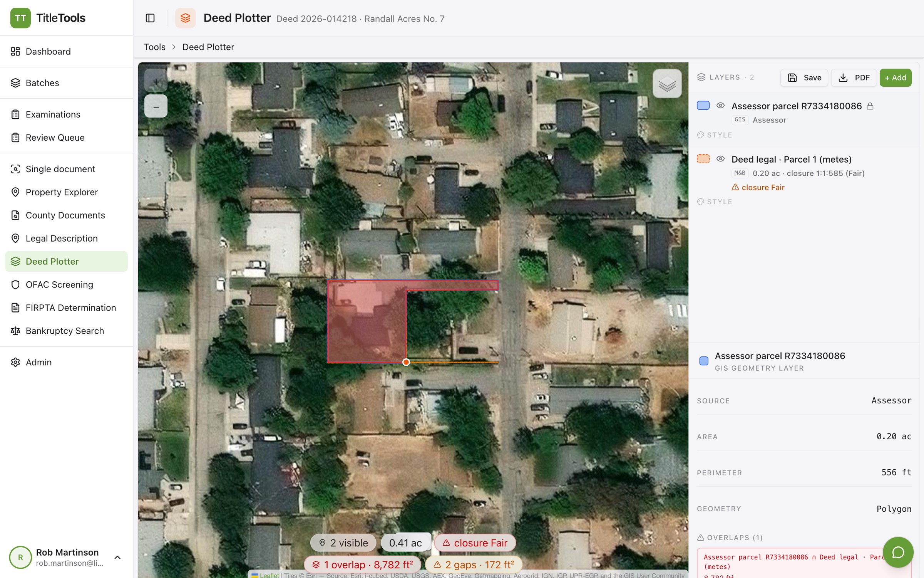Click the Batches stack icon
The image size is (924, 578).
pos(15,83)
